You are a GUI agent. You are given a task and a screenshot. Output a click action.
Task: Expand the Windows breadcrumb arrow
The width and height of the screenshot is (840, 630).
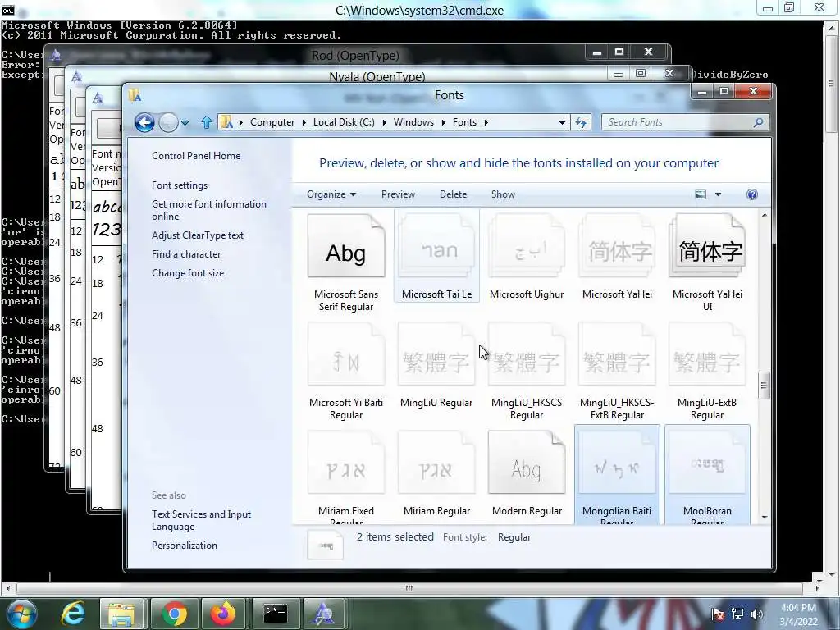point(444,123)
